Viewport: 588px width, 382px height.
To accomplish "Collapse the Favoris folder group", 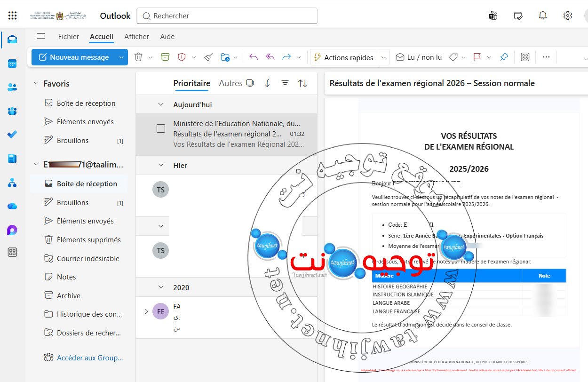I will (x=36, y=84).
